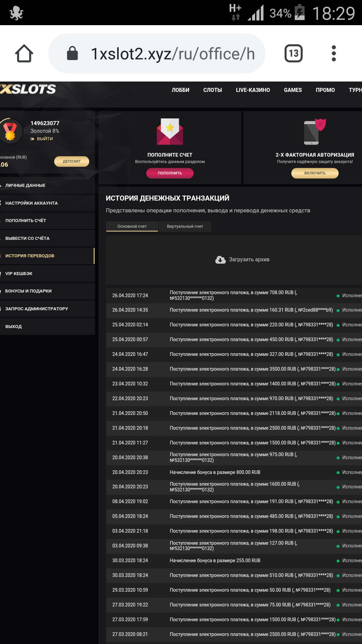This screenshot has height=644, width=362.
Task: Click the XSLOTS logo
Action: pyautogui.click(x=28, y=89)
